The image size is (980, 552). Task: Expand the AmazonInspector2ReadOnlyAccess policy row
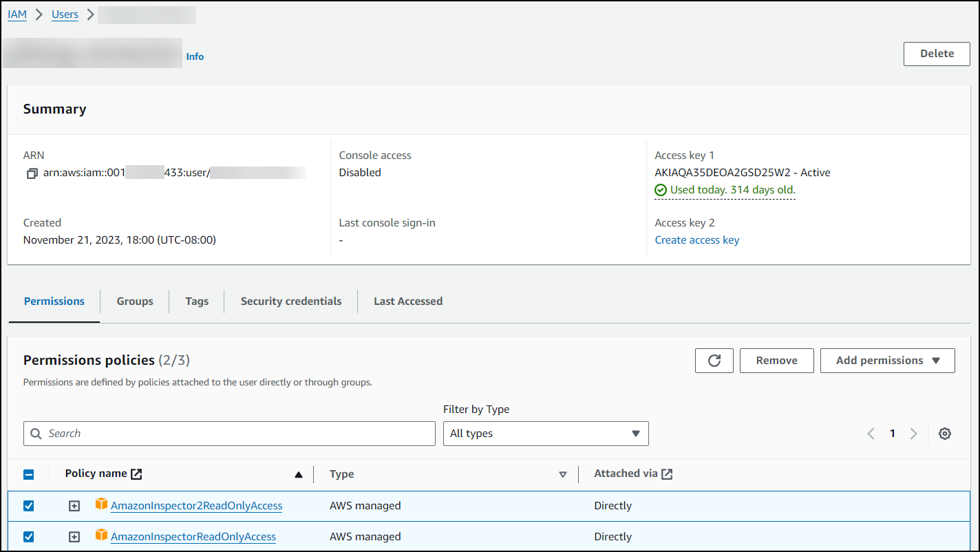click(x=74, y=506)
